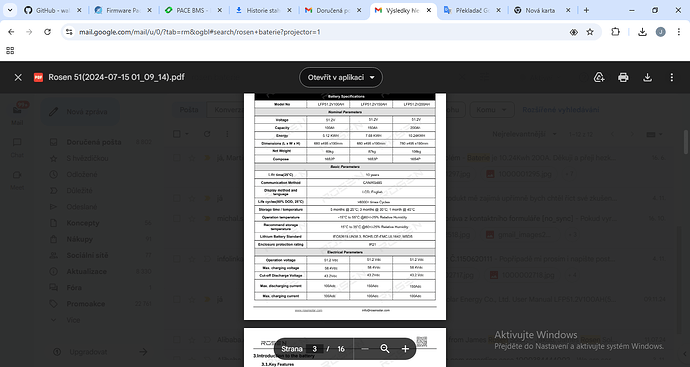
Task: Switch to the Firmware Pa tab
Action: (123, 10)
